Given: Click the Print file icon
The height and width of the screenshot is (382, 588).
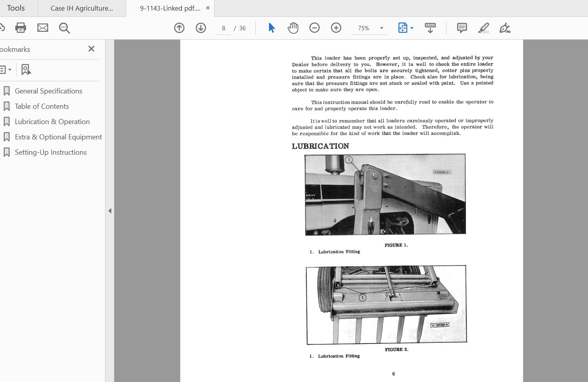Looking at the screenshot, I should pos(20,28).
